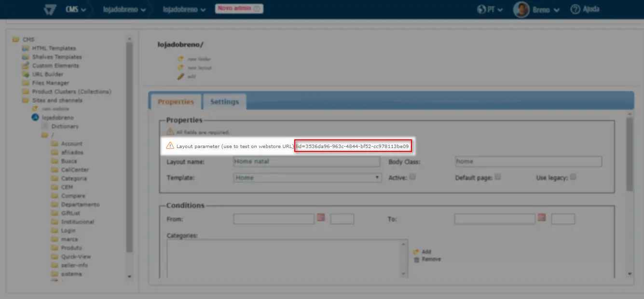Image resolution: width=644 pixels, height=299 pixels.
Task: Click the Layout name input field
Action: pyautogui.click(x=306, y=162)
